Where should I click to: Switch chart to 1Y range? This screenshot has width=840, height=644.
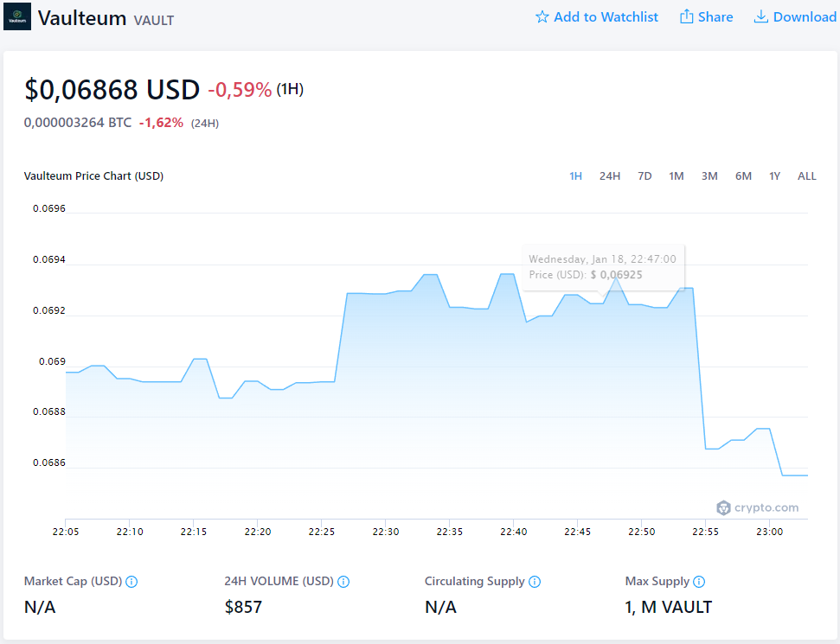[x=774, y=176]
